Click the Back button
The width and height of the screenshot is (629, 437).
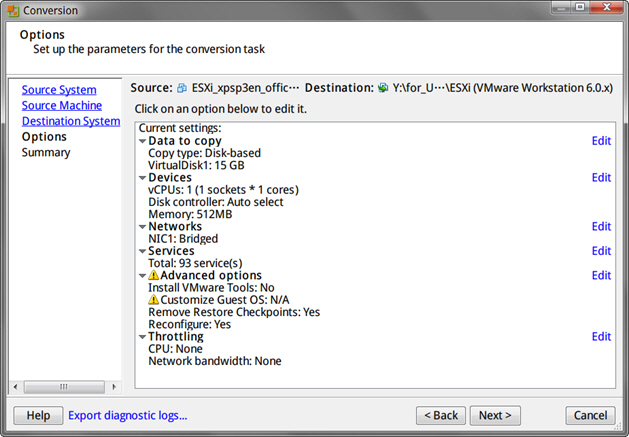pos(440,415)
